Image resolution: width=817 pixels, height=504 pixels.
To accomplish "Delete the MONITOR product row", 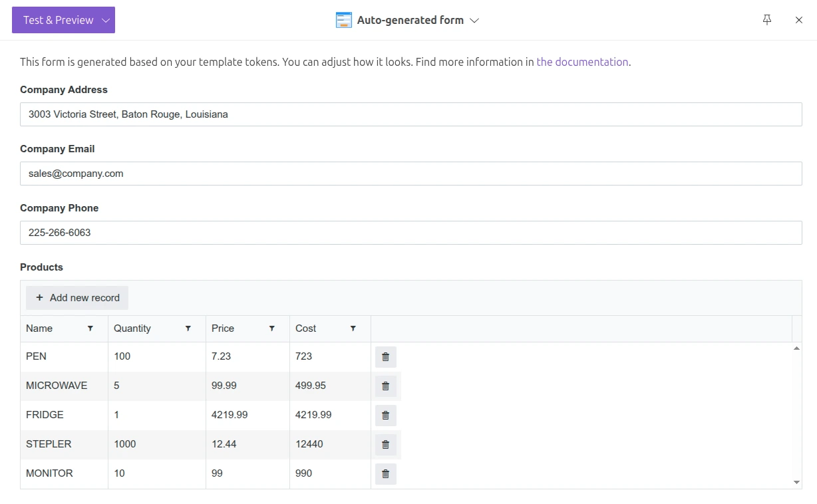I will click(385, 474).
